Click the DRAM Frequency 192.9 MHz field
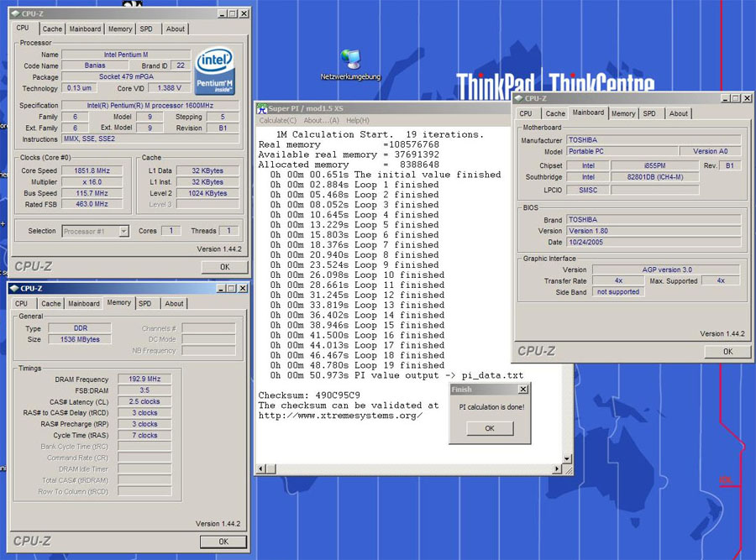The height and width of the screenshot is (560, 756). click(144, 379)
